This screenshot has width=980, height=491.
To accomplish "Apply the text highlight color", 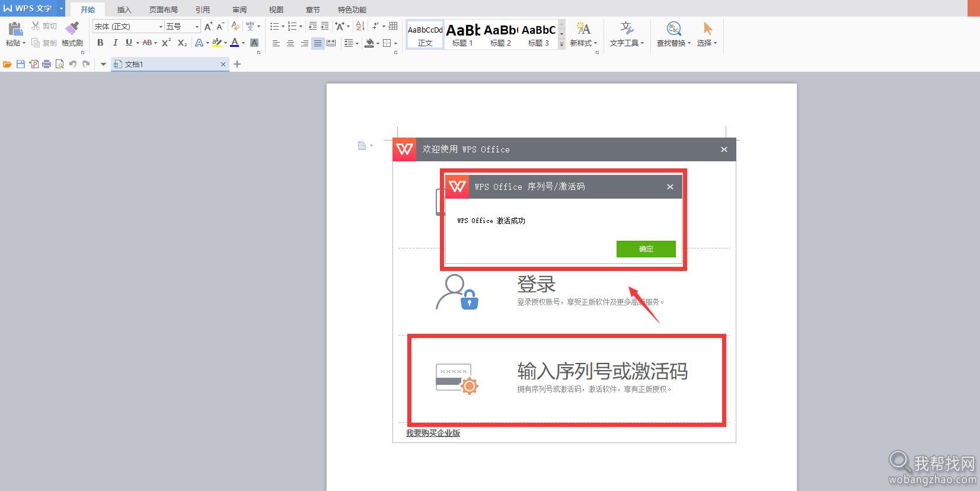I will tap(216, 43).
